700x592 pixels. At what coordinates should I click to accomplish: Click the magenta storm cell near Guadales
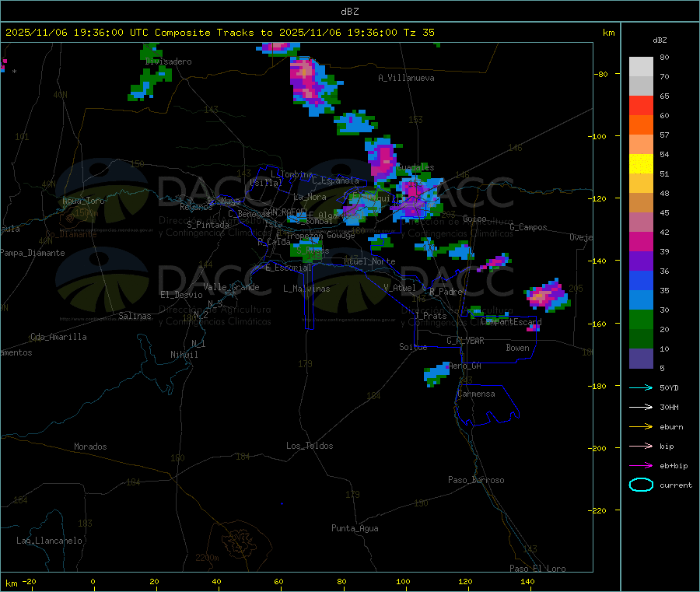[x=382, y=159]
